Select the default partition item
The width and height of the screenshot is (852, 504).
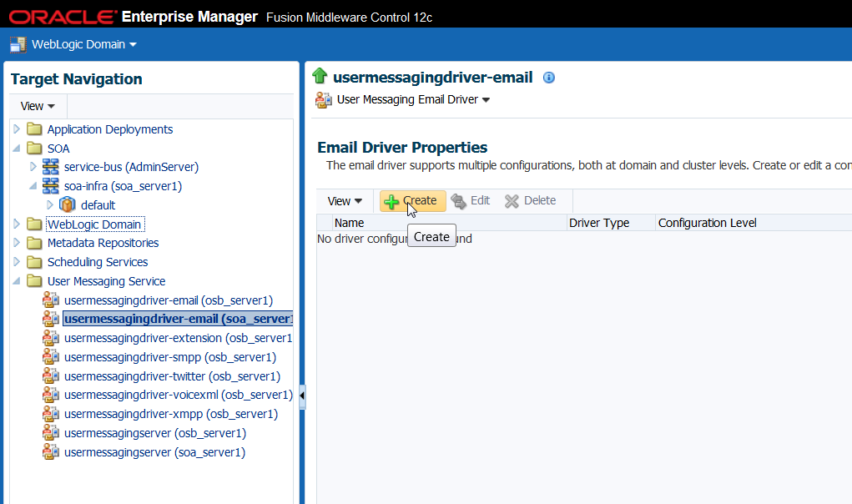coord(98,205)
